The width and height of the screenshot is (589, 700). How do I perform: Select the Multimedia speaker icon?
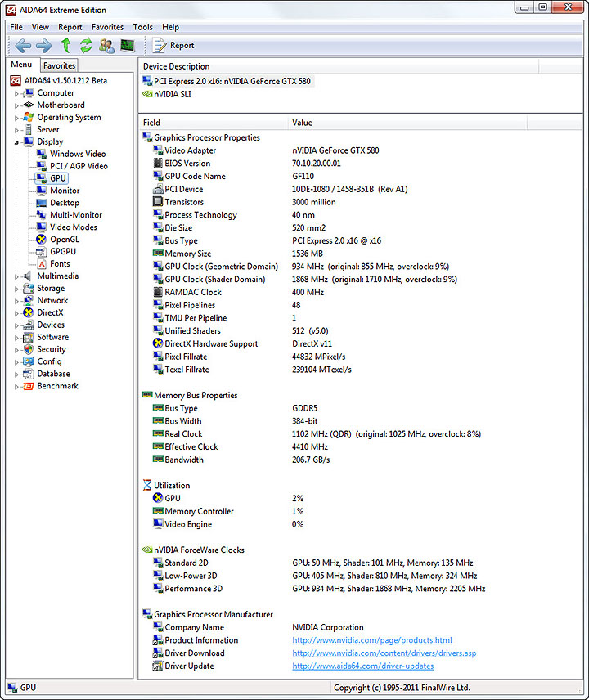tap(28, 276)
